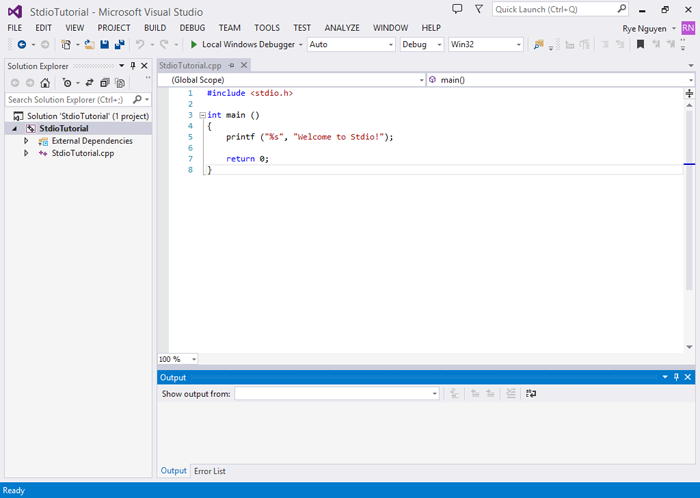The width and height of the screenshot is (700, 498).
Task: Click the Find in Files icon
Action: [x=539, y=44]
